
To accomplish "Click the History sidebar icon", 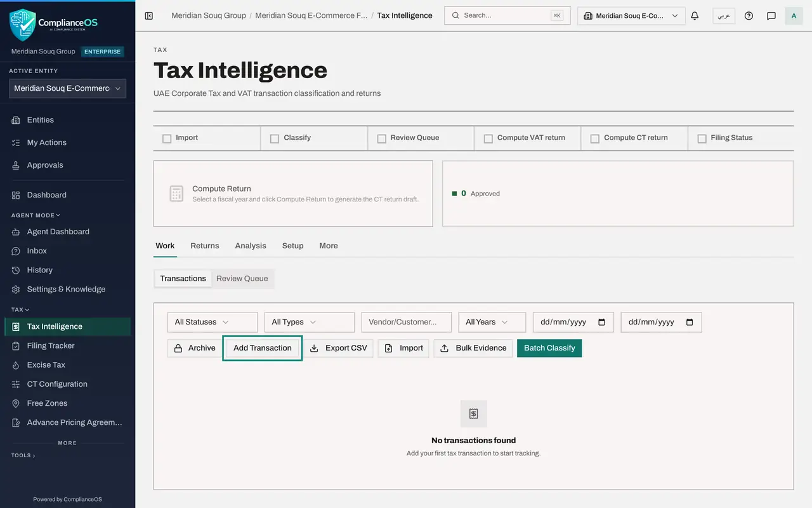I will (x=16, y=270).
